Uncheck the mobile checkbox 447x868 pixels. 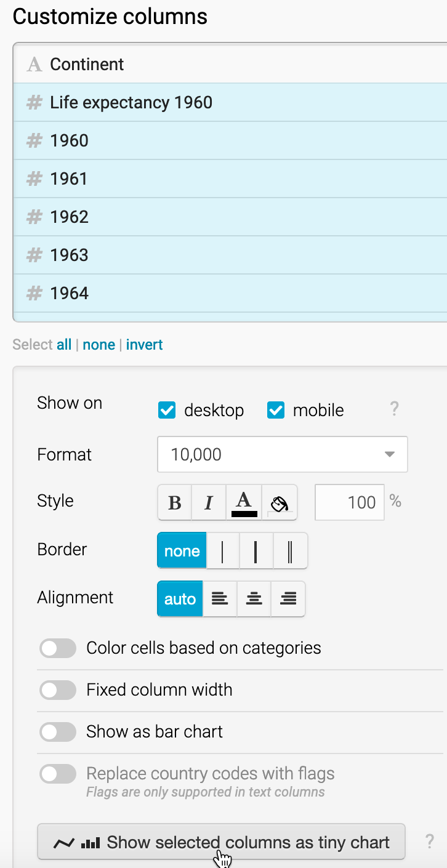276,410
